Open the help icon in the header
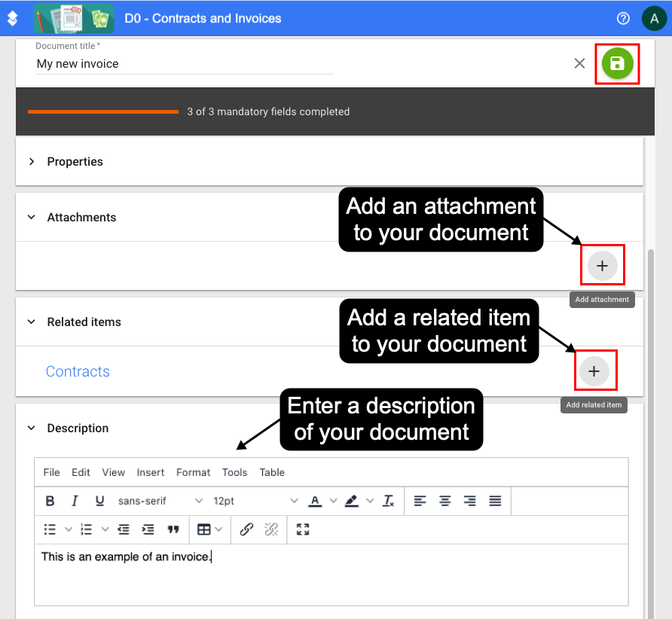This screenshot has height=619, width=672. tap(623, 18)
